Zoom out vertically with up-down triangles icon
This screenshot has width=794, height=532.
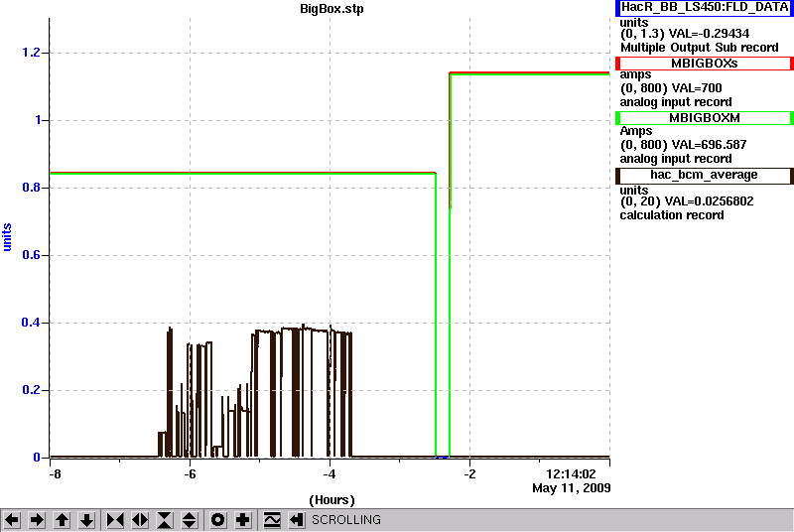click(x=190, y=520)
